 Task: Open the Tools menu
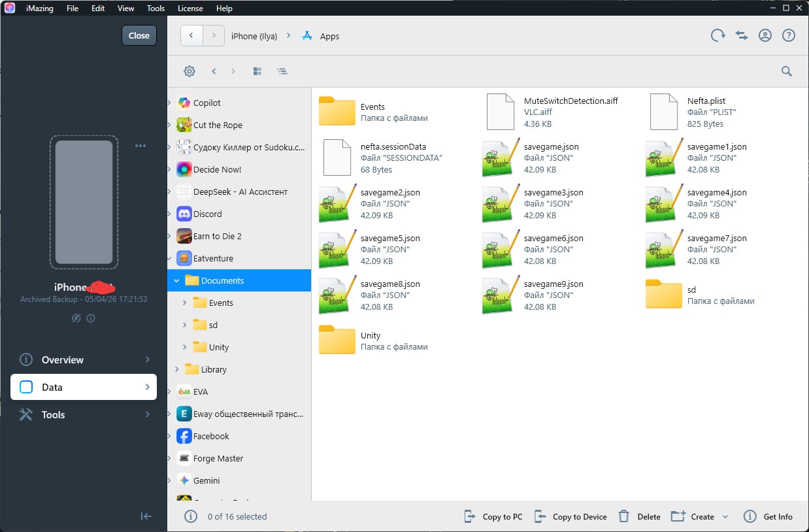[x=156, y=8]
